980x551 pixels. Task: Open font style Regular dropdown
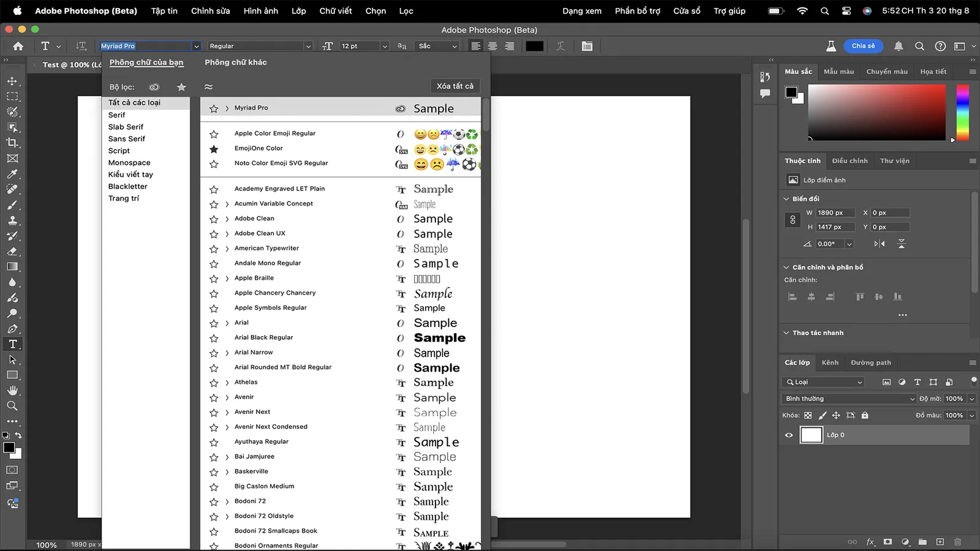coord(308,46)
